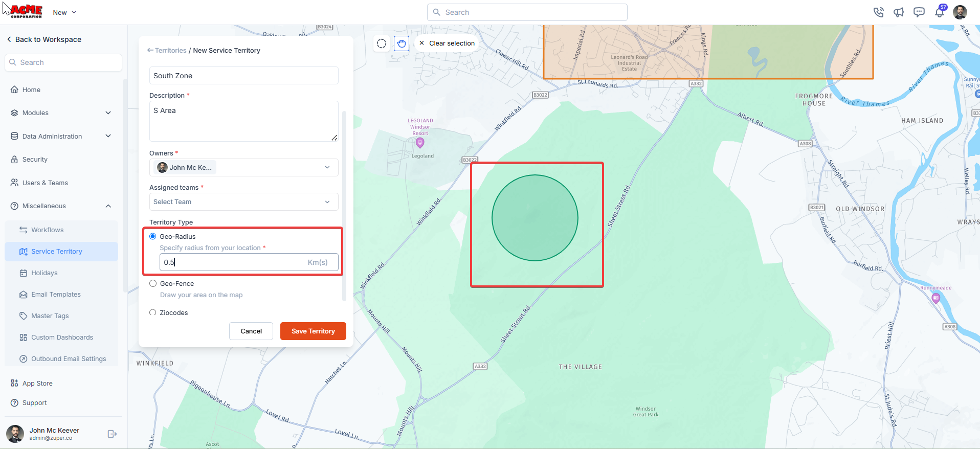Viewport: 980px width, 449px height.
Task: Click the Home sidebar icon
Action: tap(14, 89)
